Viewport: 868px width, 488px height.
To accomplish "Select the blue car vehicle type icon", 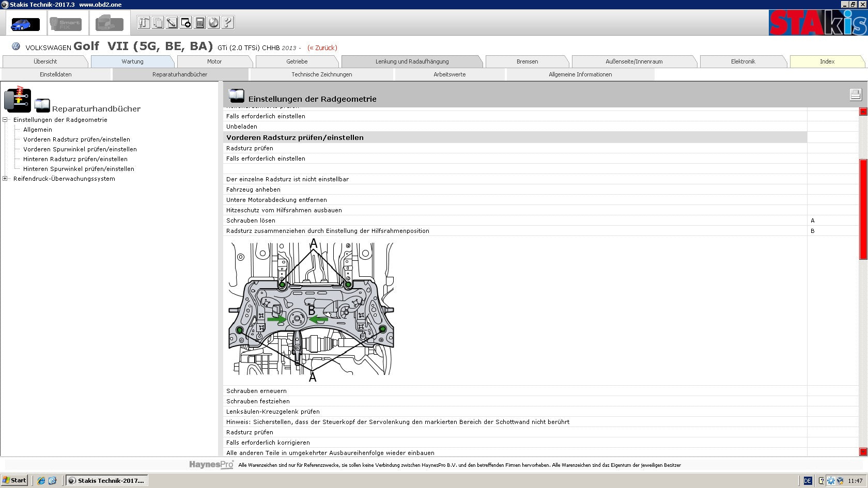I will 25,24.
